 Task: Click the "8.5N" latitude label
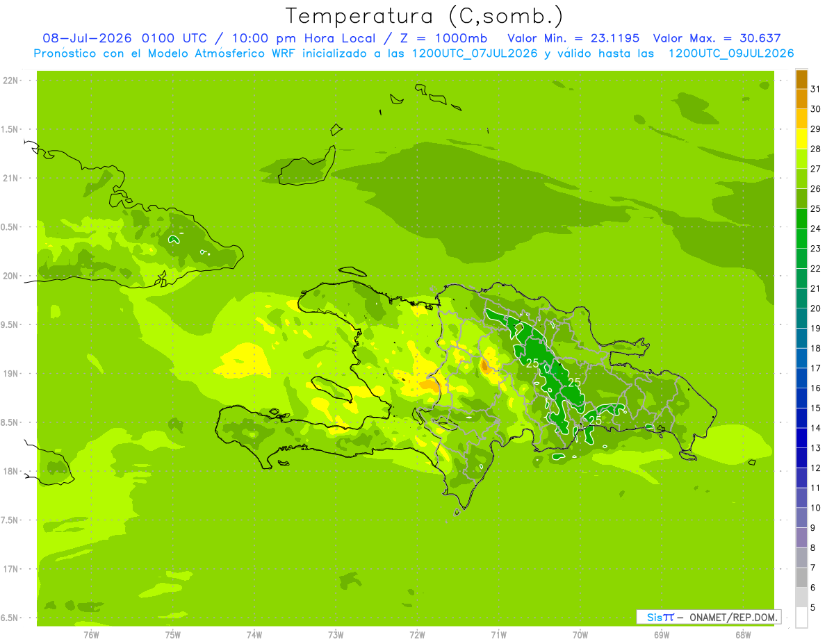(x=10, y=422)
